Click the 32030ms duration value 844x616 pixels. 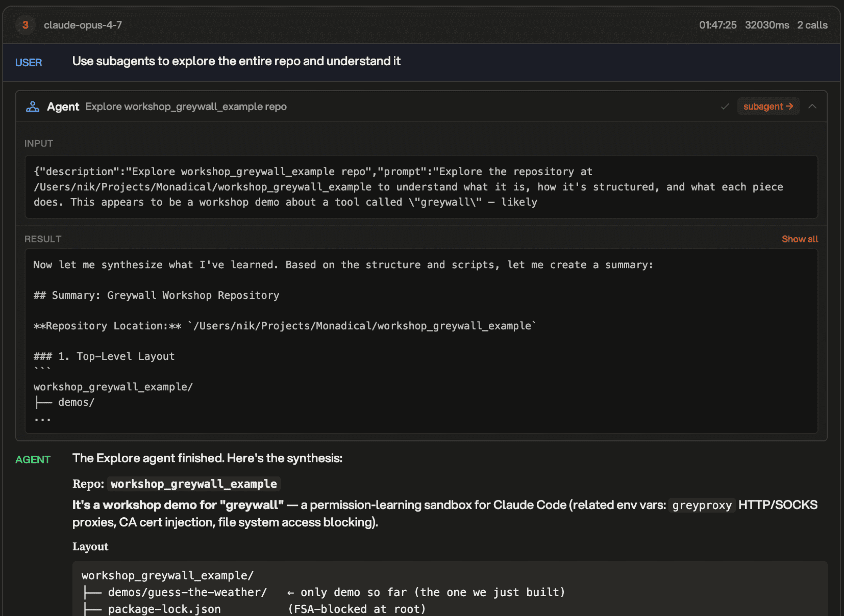point(767,25)
